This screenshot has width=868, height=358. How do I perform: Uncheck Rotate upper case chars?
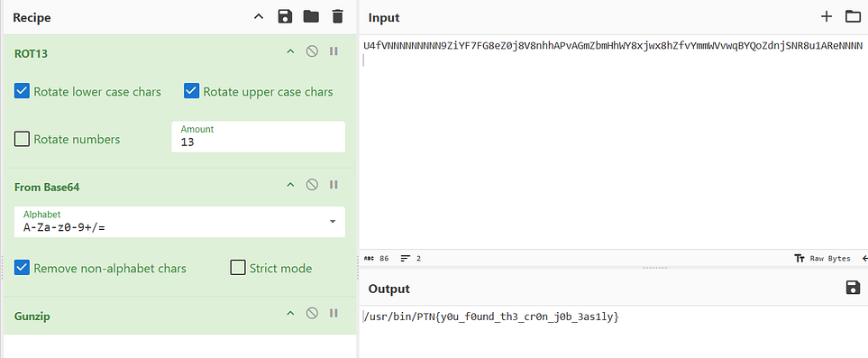(x=191, y=91)
